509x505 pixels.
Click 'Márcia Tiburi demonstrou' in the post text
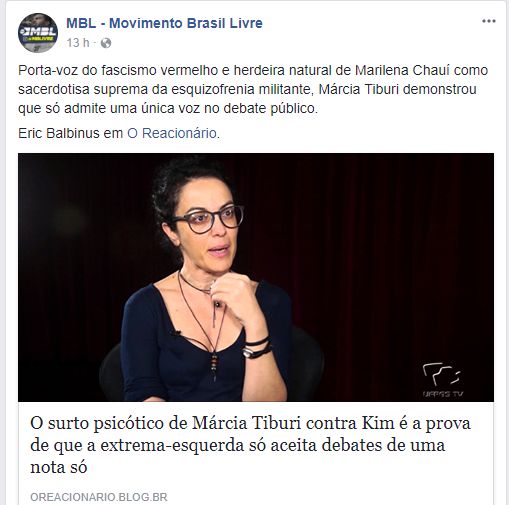[397, 89]
